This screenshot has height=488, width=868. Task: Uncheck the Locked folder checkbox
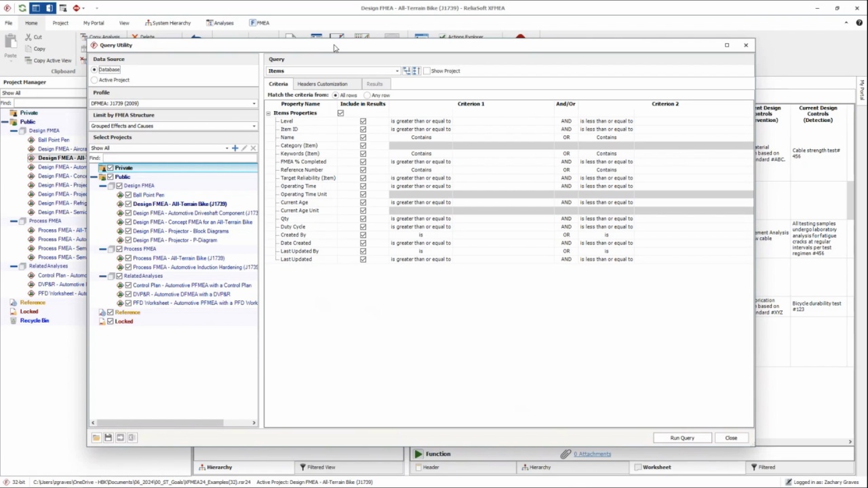(111, 321)
